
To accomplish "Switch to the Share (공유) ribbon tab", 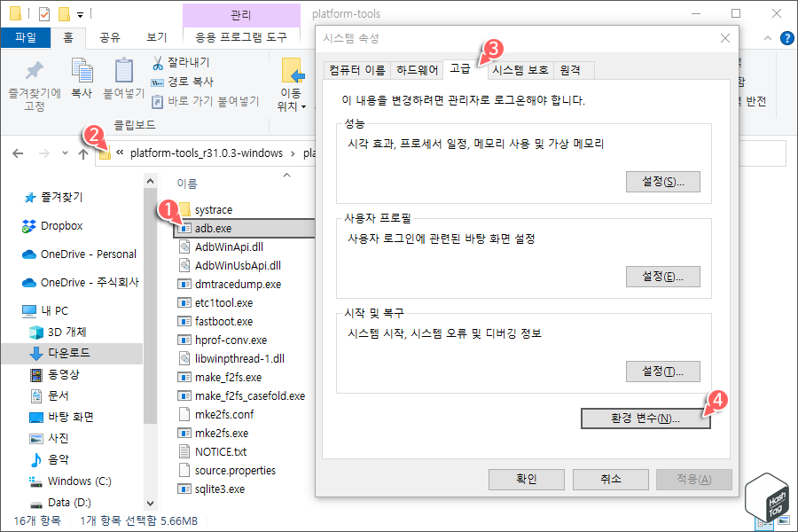I will click(x=109, y=37).
